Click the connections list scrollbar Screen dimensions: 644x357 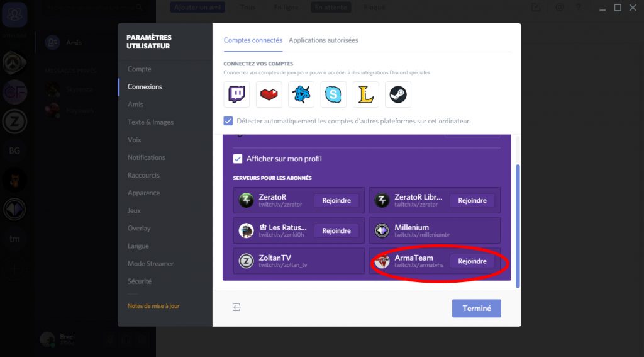point(518,226)
